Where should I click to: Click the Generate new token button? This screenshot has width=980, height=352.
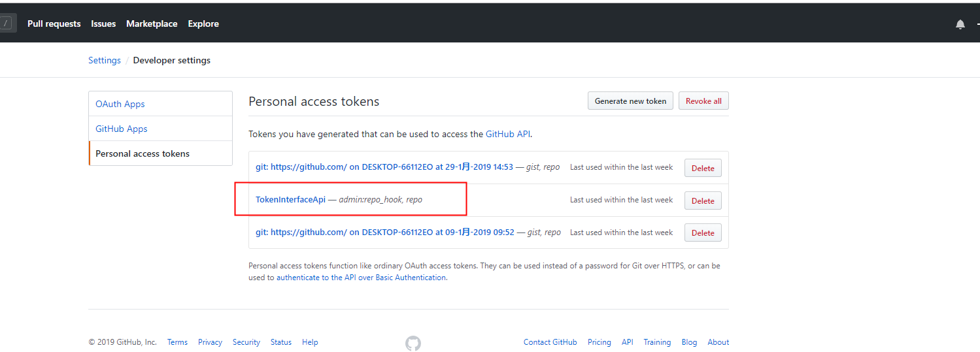[x=630, y=101]
